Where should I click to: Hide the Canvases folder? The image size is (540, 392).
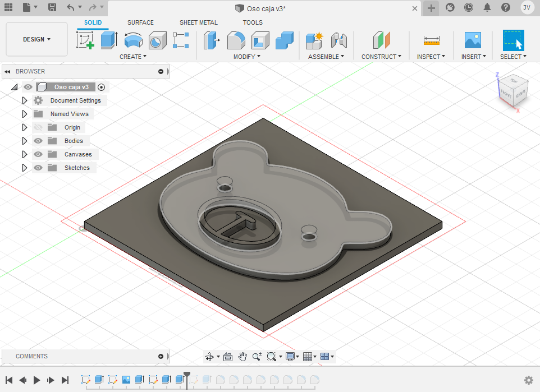click(38, 154)
